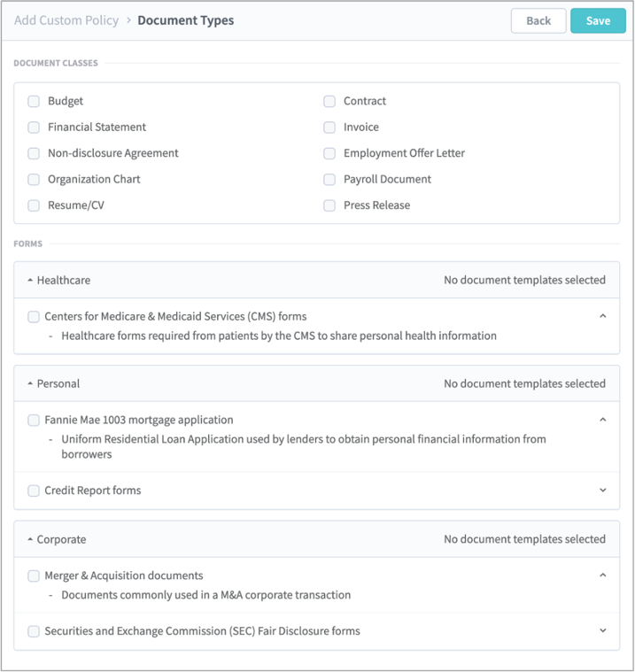The height and width of the screenshot is (672, 635).
Task: Collapse the CMS forms description chevron
Action: (x=603, y=316)
